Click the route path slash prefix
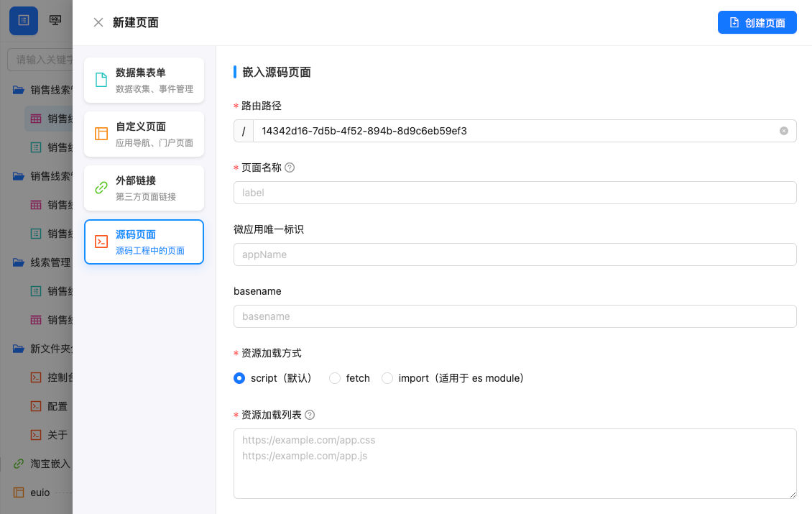The width and height of the screenshot is (812, 514). [x=244, y=131]
